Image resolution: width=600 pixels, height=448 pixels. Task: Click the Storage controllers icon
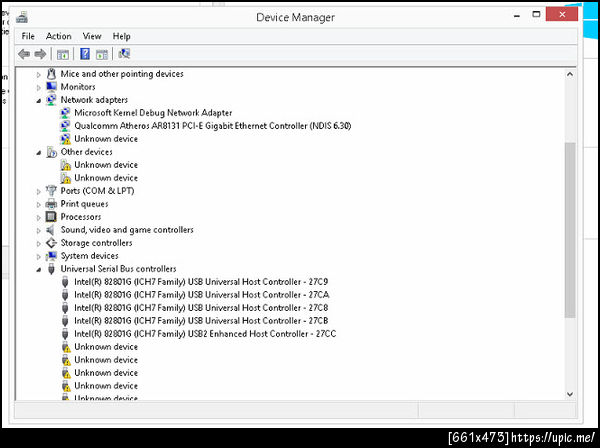coord(51,243)
